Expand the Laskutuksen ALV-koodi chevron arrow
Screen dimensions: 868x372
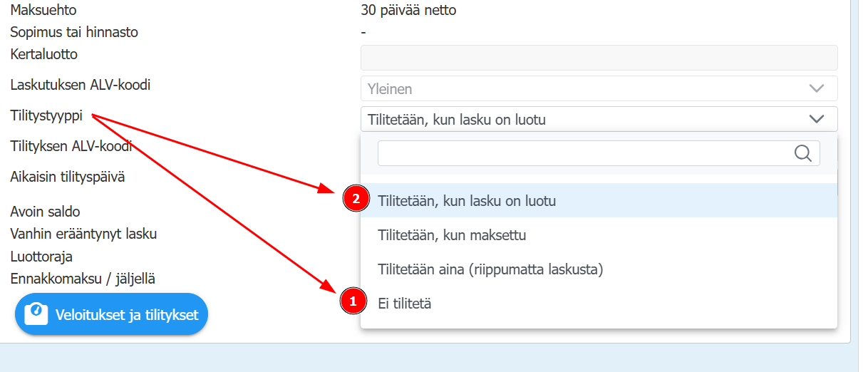click(x=816, y=88)
